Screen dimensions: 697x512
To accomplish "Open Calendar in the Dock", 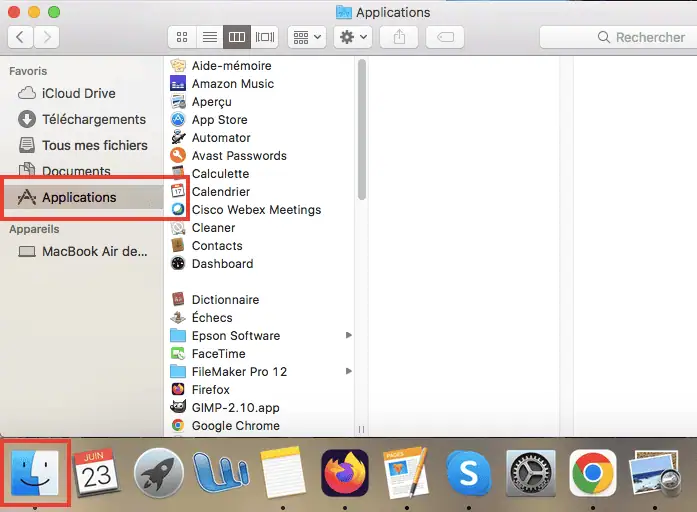I will 96,473.
